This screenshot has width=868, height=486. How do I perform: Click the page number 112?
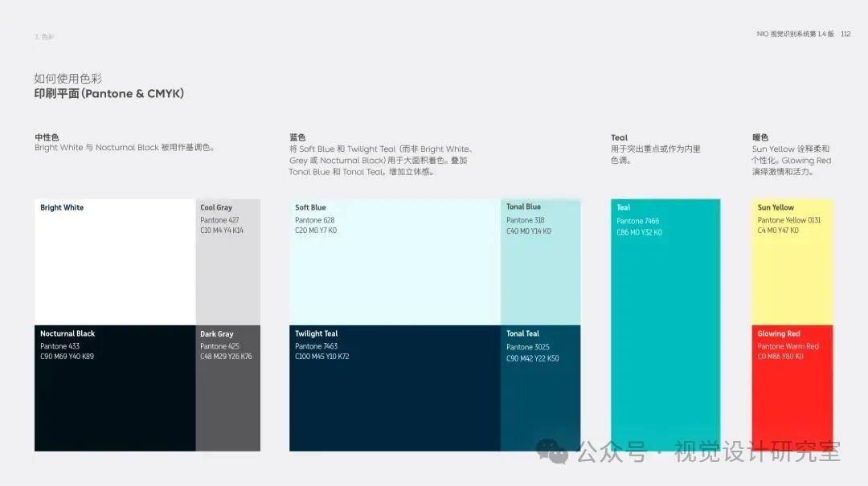click(x=845, y=34)
